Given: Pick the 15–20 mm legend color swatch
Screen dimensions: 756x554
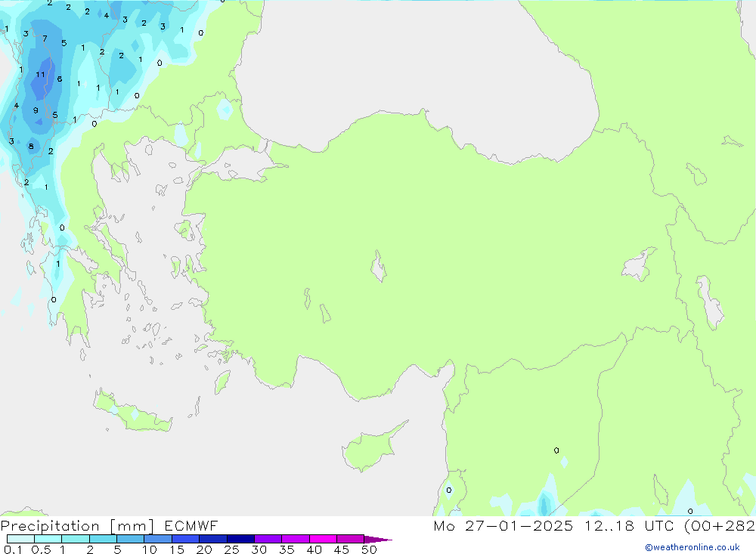Looking at the screenshot, I should click(x=186, y=539).
